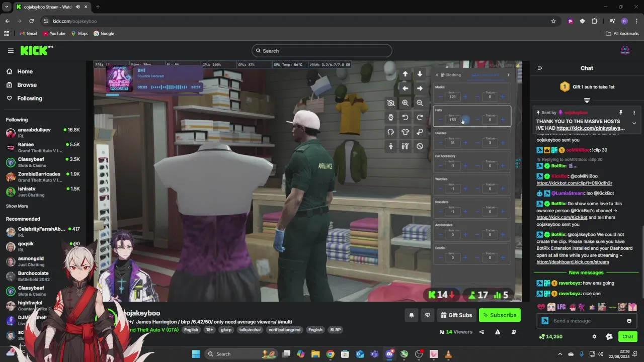Open Ramee's channel in Following list
The width and height of the screenshot is (644, 362).
[x=43, y=147]
